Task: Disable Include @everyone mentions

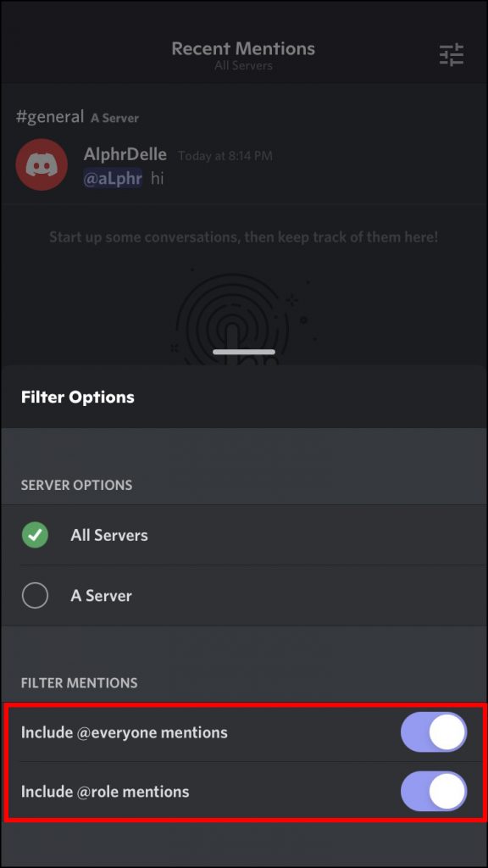Action: (x=434, y=732)
